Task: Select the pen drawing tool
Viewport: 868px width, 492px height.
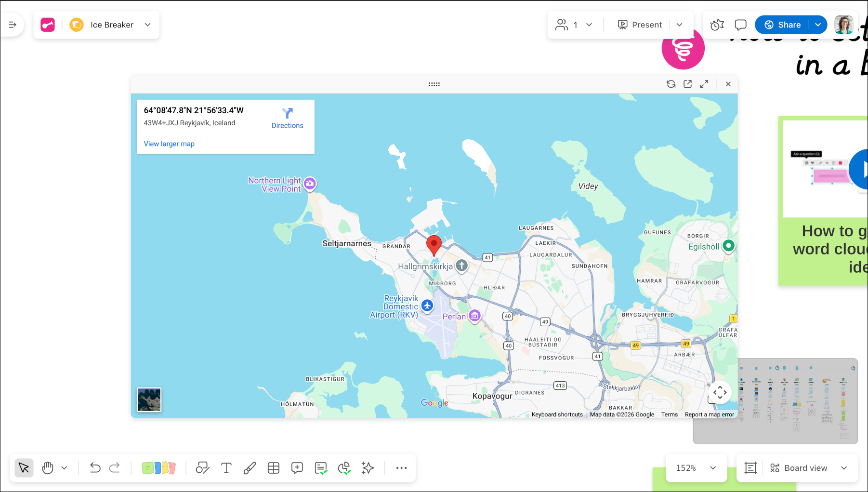Action: click(250, 468)
